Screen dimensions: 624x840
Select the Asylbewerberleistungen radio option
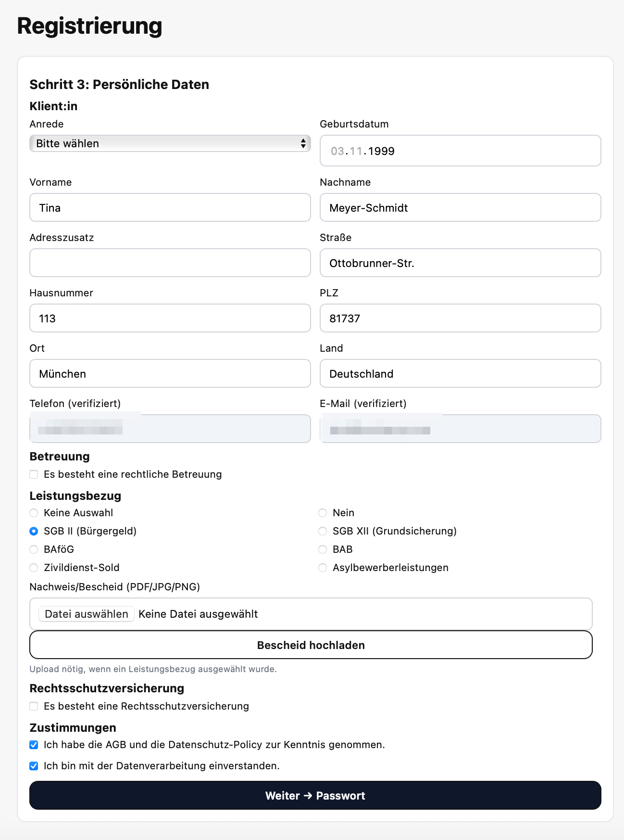click(x=323, y=568)
